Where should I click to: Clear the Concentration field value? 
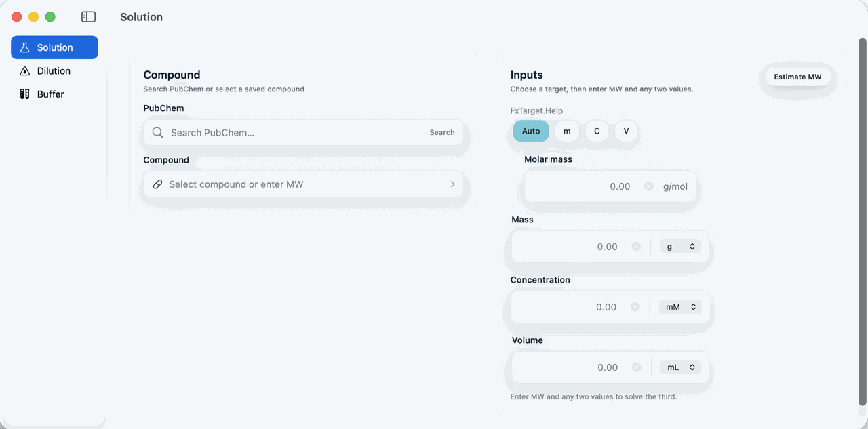[x=635, y=307]
